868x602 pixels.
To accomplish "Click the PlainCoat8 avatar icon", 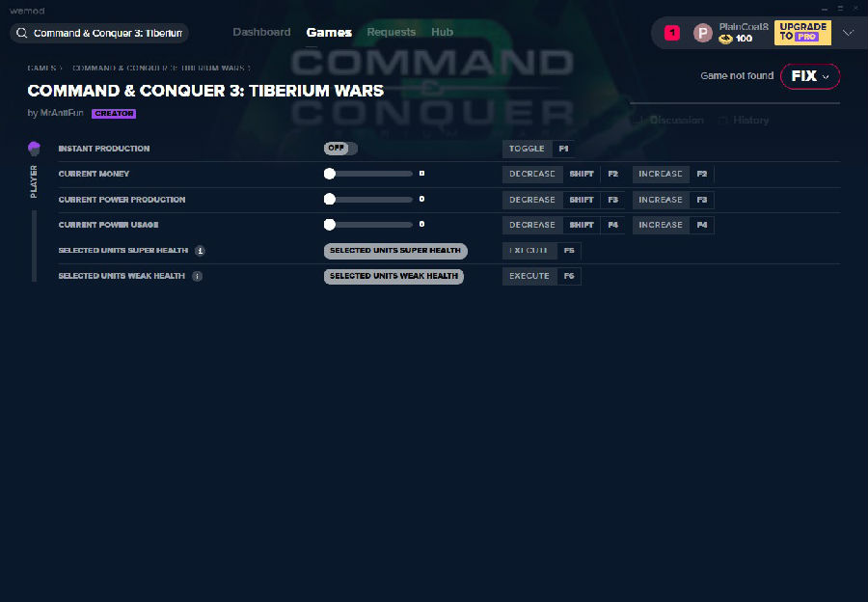I will click(702, 33).
